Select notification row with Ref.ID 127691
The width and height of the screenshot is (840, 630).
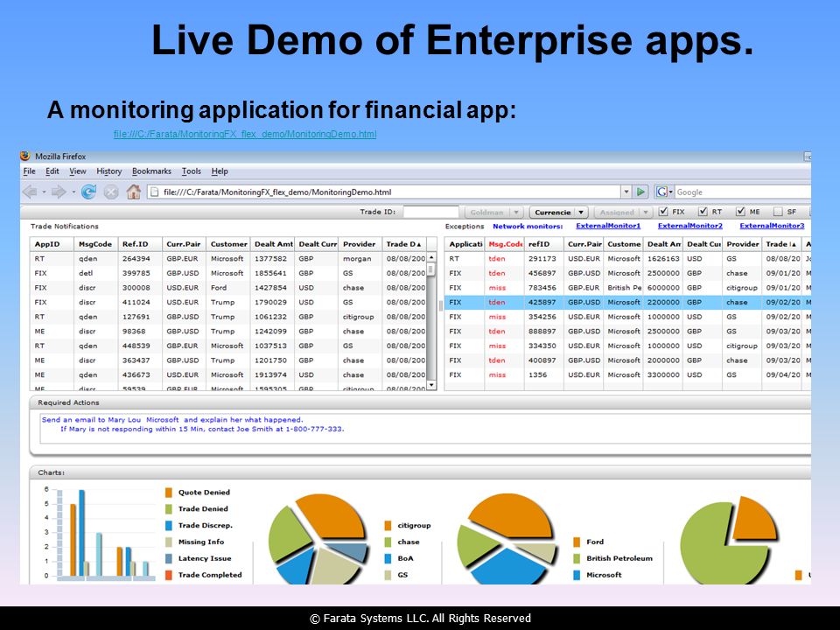(227, 317)
